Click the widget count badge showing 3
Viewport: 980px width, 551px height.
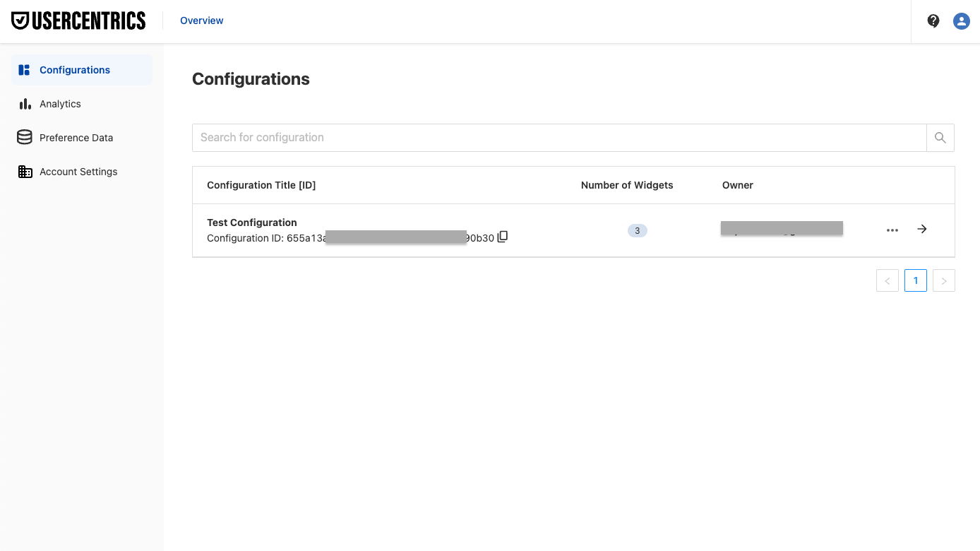point(638,231)
